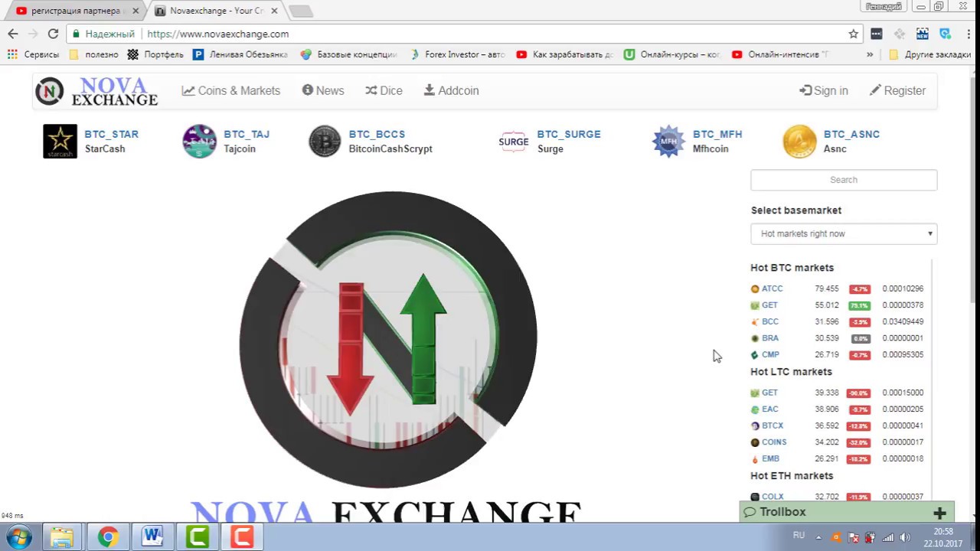Close the Novaexchange browser tab

coord(274,11)
